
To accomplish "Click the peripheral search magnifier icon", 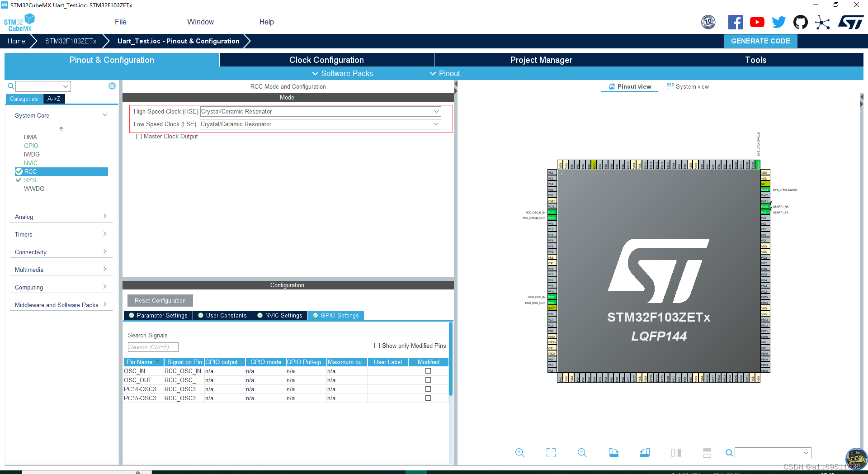I will point(11,86).
